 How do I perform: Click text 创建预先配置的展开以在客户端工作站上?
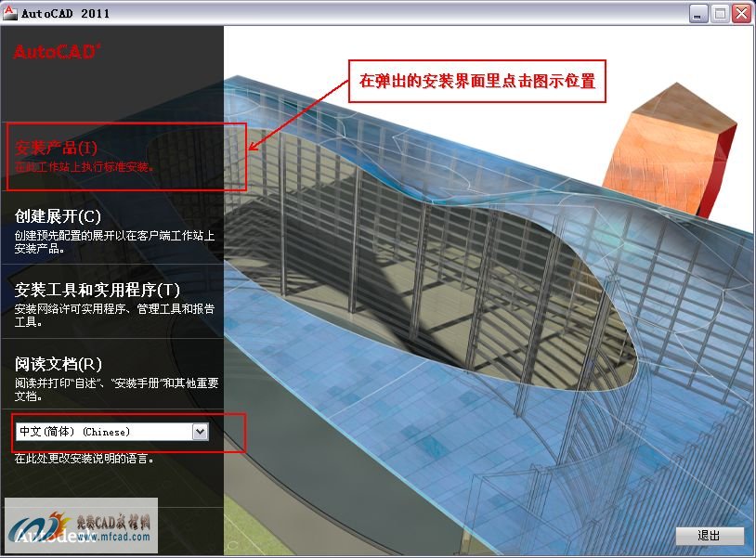click(x=115, y=236)
